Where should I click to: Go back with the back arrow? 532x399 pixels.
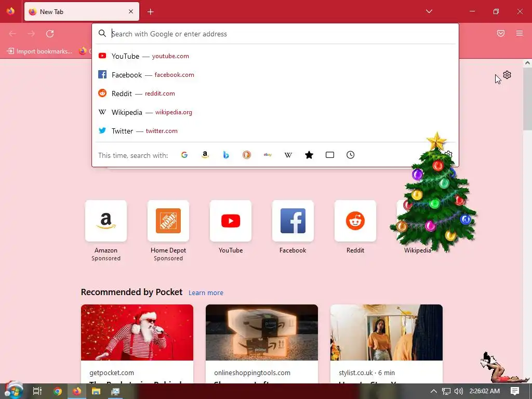(12, 34)
